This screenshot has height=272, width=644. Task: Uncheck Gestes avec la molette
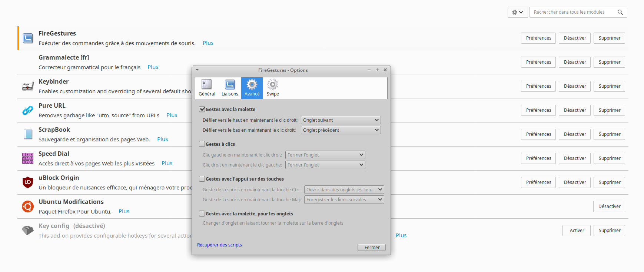point(202,109)
